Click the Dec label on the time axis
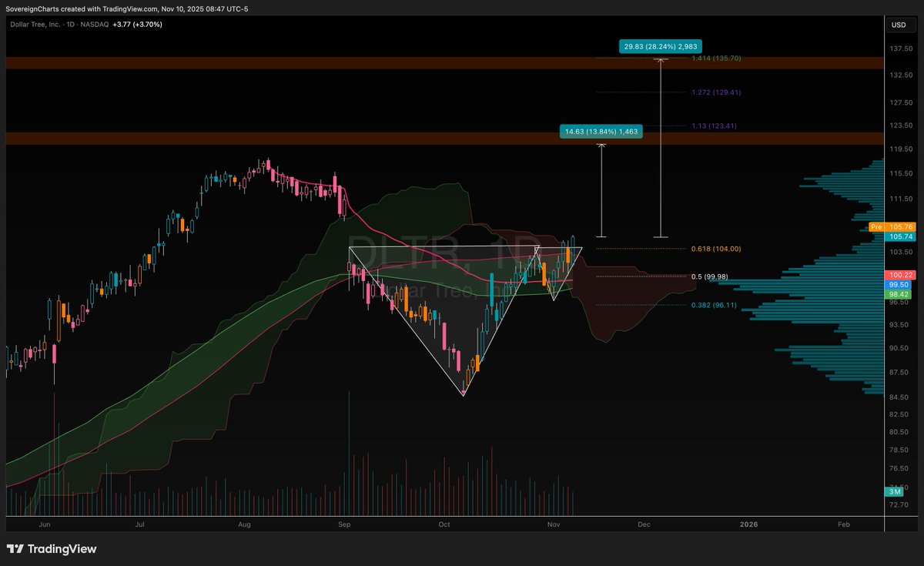The width and height of the screenshot is (924, 566). pos(644,524)
